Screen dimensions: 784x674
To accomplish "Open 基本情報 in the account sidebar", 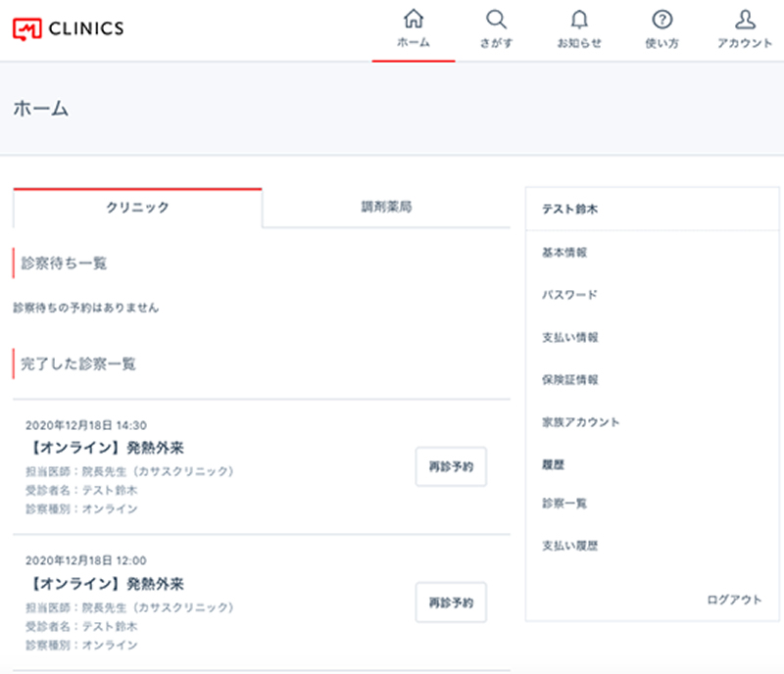I will [564, 253].
